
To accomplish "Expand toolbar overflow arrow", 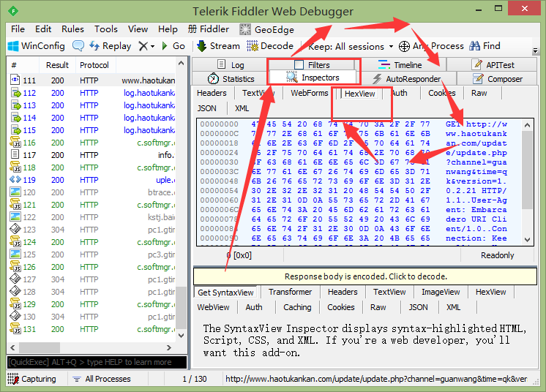I will (x=536, y=51).
